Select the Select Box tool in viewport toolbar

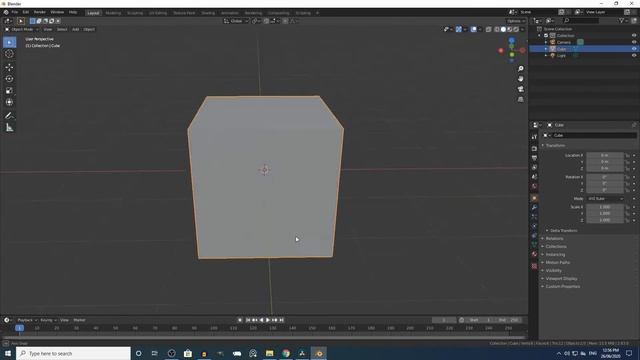coord(9,42)
